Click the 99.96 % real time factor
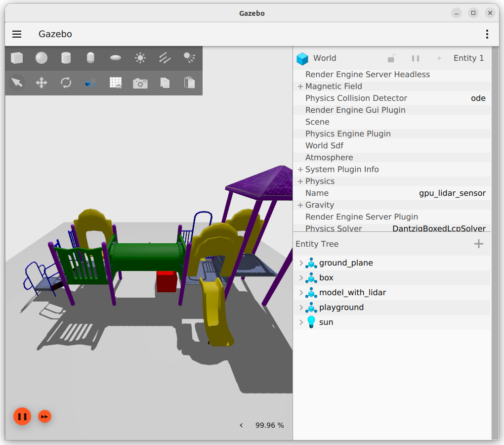504x445 pixels. [269, 425]
